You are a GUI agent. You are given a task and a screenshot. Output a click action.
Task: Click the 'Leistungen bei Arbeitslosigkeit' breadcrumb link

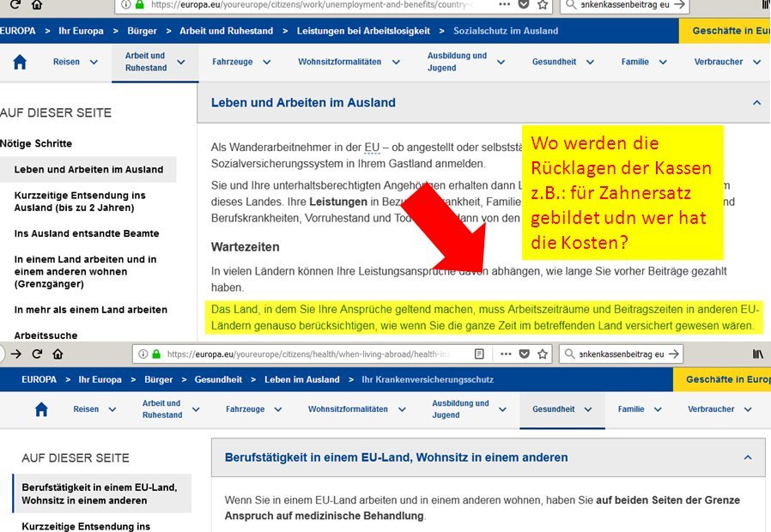point(363,31)
